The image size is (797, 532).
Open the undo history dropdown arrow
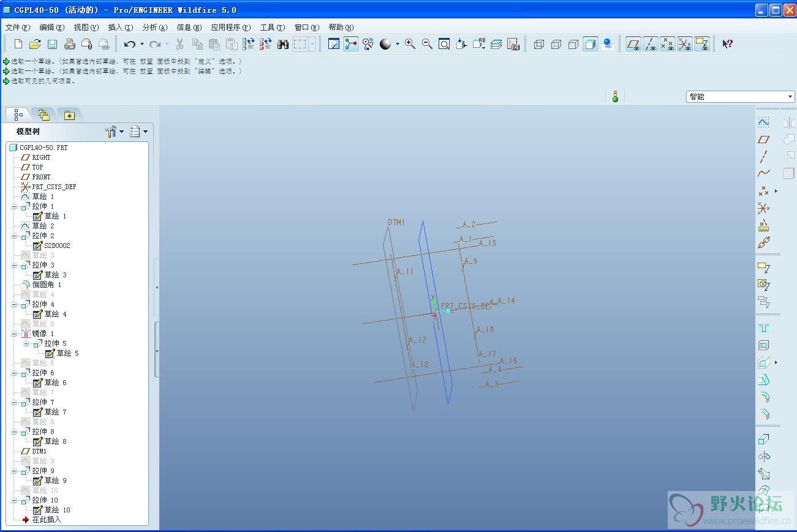click(142, 44)
